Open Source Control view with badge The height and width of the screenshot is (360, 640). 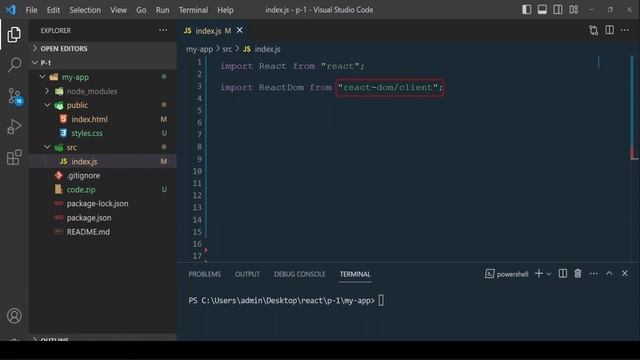(15, 96)
